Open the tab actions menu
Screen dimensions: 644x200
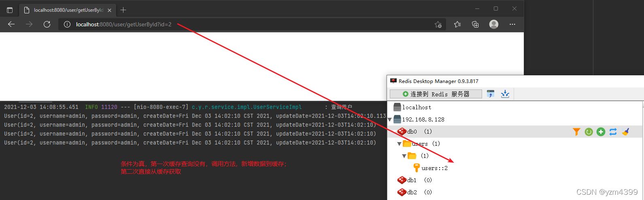click(10, 10)
